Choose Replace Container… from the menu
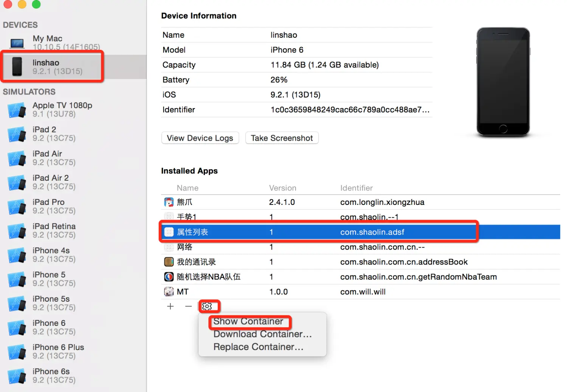Viewport: 567px width, 392px height. [258, 347]
